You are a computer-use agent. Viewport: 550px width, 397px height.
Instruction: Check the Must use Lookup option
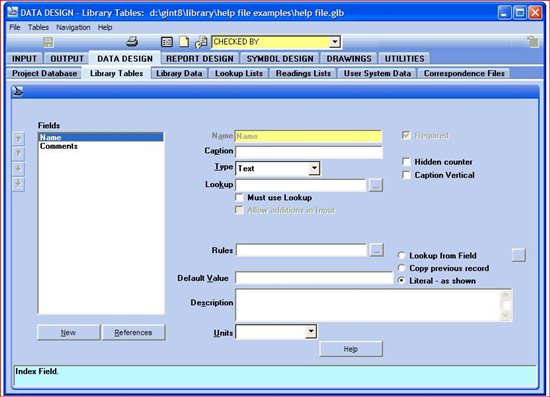[x=239, y=197]
